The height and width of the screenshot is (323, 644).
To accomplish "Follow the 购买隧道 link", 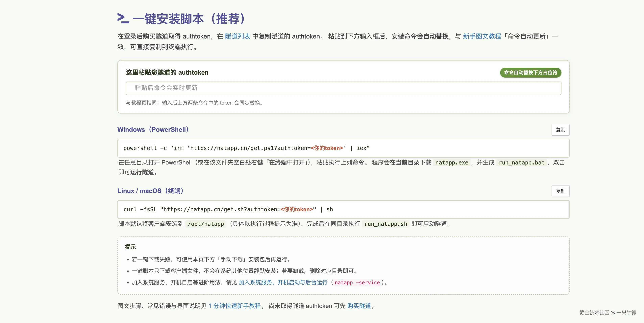I will [359, 306].
